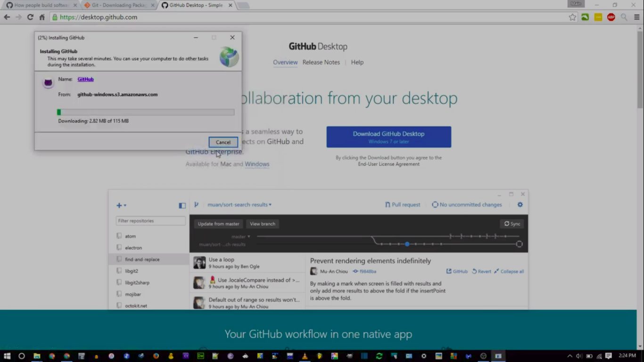This screenshot has width=644, height=362.
Task: Open the settings gear in the app screenshot
Action: pyautogui.click(x=520, y=205)
